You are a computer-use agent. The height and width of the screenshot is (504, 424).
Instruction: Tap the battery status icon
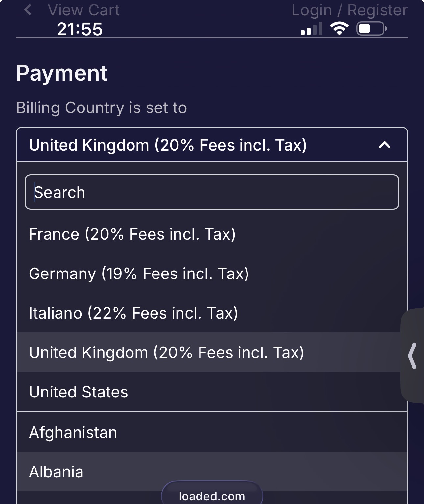point(371,29)
